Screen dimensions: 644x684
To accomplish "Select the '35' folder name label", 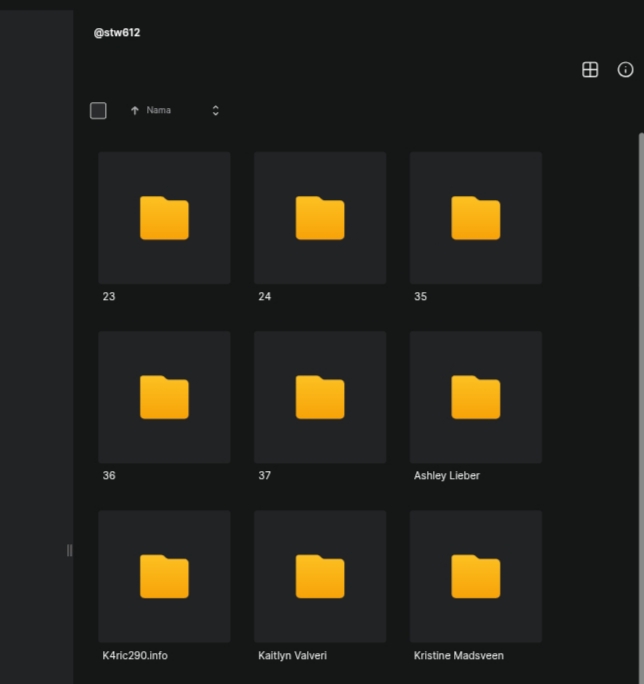I will (x=420, y=297).
